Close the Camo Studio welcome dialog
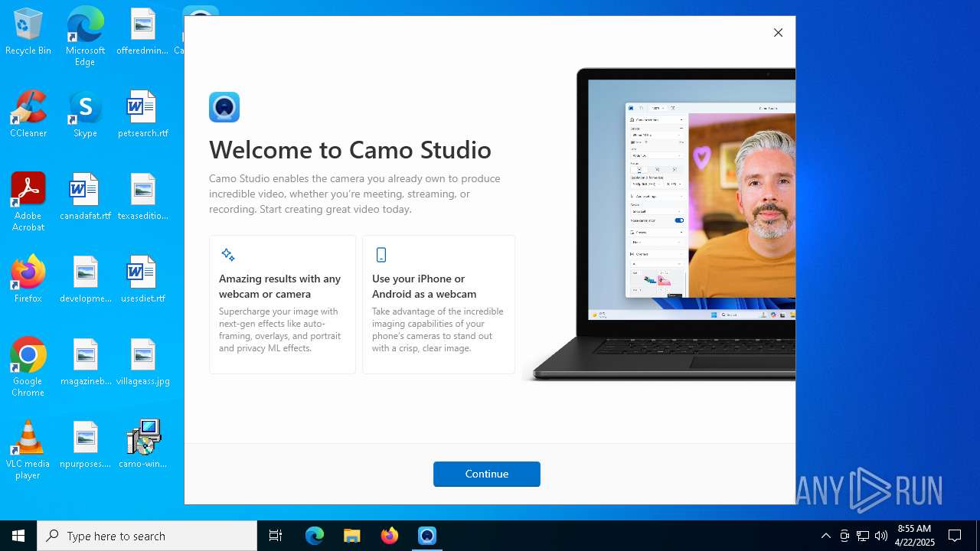The height and width of the screenshot is (551, 980). (778, 33)
